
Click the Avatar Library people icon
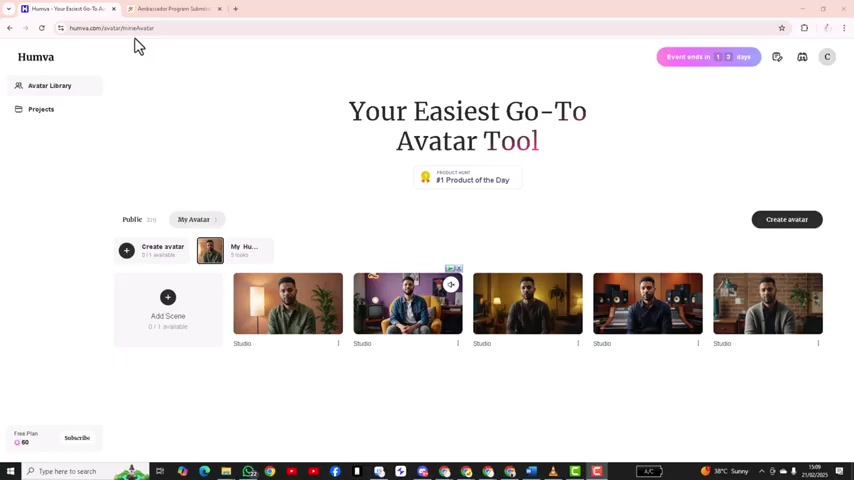19,86
